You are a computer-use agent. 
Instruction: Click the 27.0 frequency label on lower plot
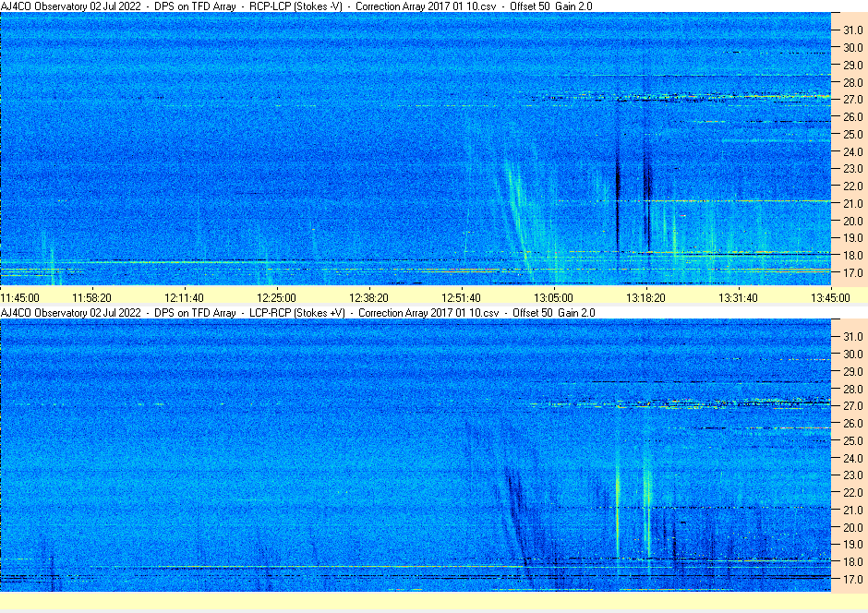point(852,406)
